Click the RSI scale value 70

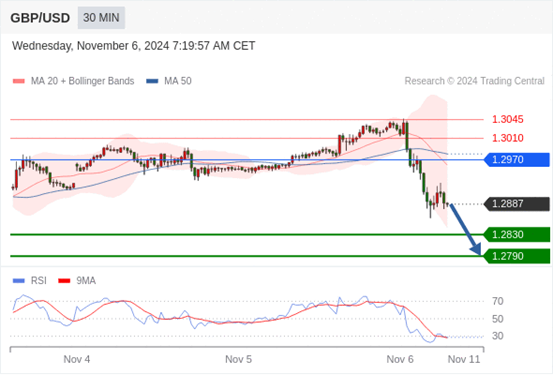[498, 301]
